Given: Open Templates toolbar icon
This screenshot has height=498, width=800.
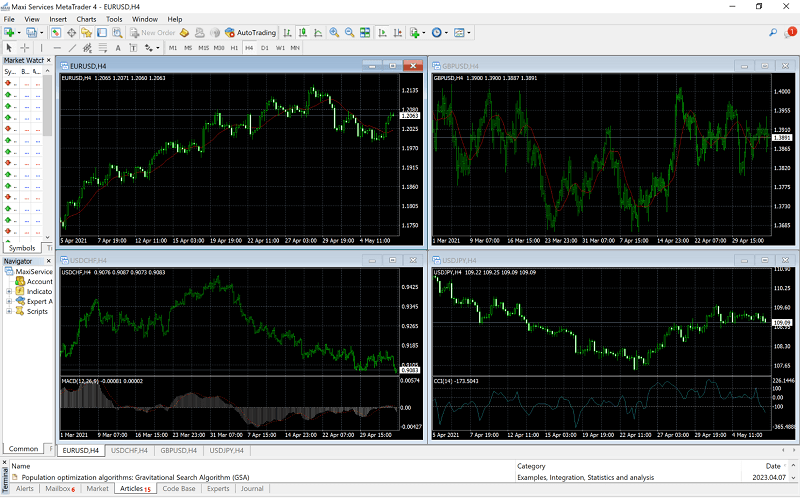Looking at the screenshot, I should (x=459, y=33).
